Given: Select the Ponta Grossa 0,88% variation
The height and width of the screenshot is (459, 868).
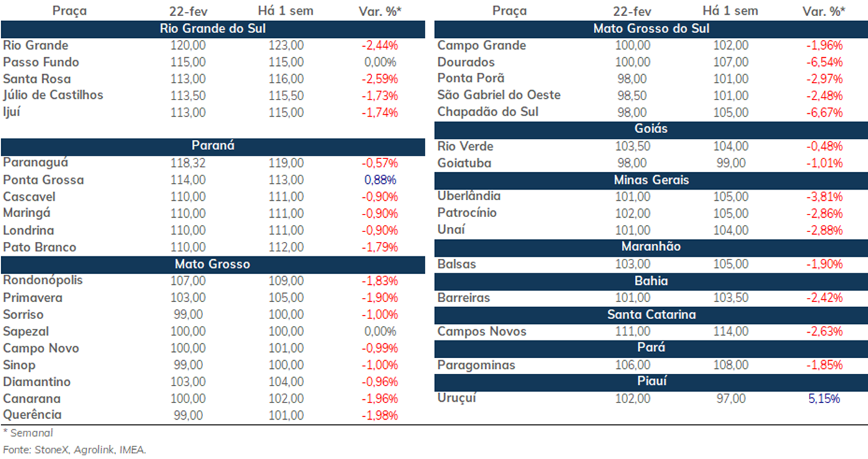Looking at the screenshot, I should click(x=380, y=180).
